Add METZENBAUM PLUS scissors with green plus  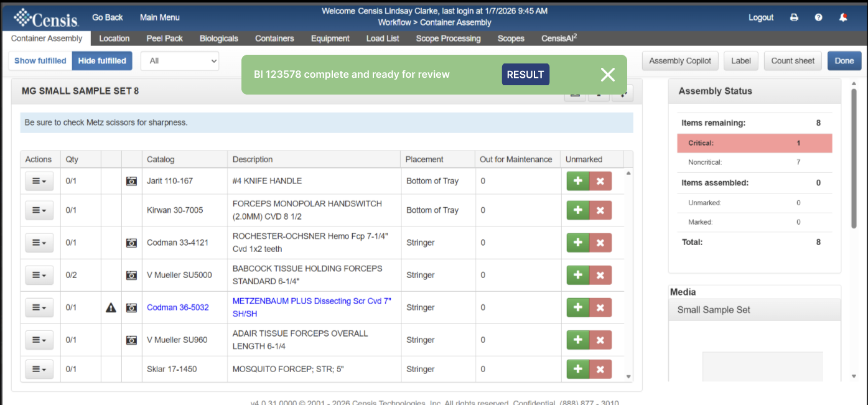point(578,307)
